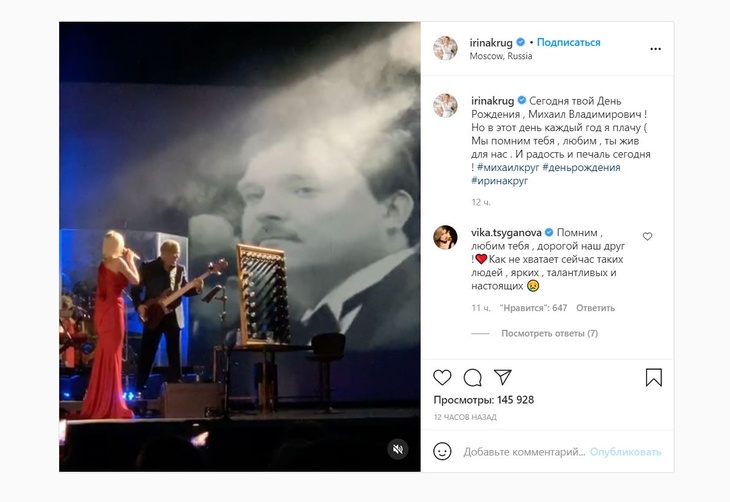Image resolution: width=730 pixels, height=502 pixels.
Task: Click the Подписаться follow link
Action: (x=568, y=42)
